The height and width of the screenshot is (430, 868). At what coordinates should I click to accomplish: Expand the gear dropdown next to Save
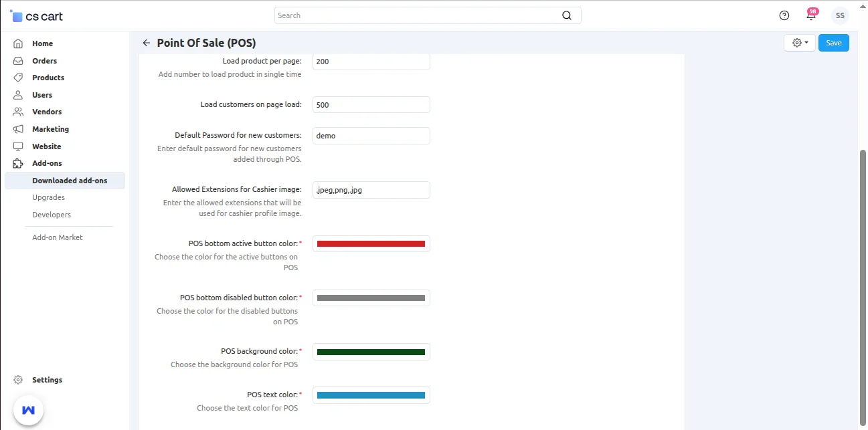click(x=799, y=42)
